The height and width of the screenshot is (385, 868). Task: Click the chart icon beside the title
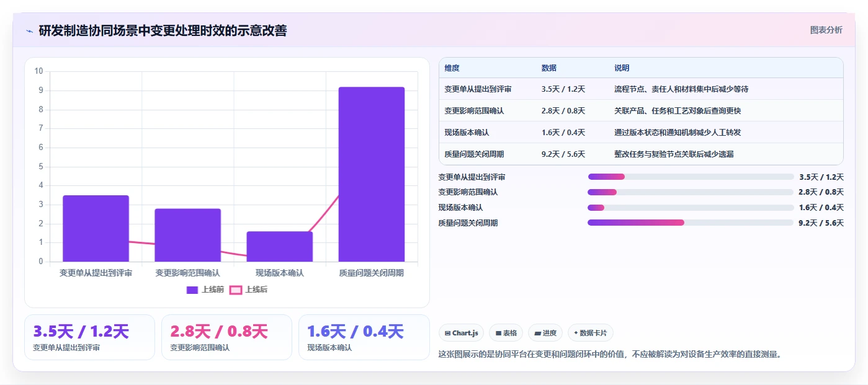(29, 31)
